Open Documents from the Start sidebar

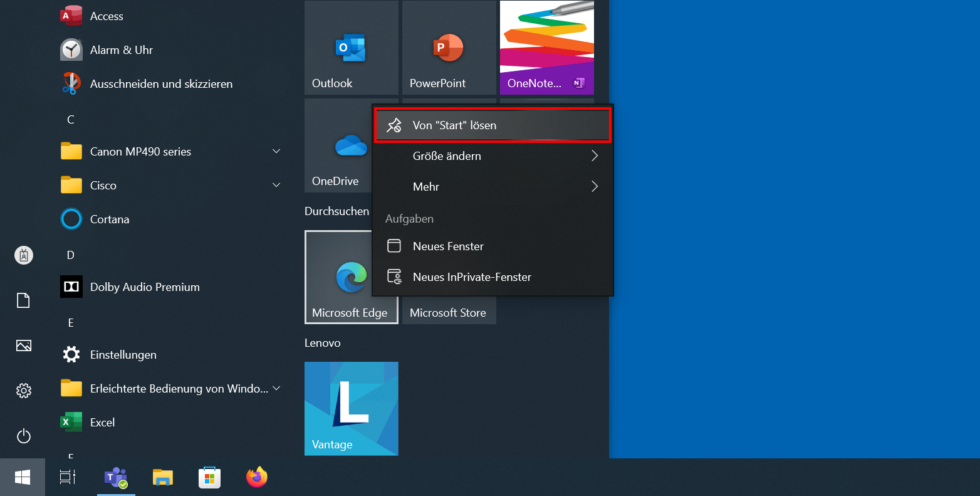[x=23, y=300]
